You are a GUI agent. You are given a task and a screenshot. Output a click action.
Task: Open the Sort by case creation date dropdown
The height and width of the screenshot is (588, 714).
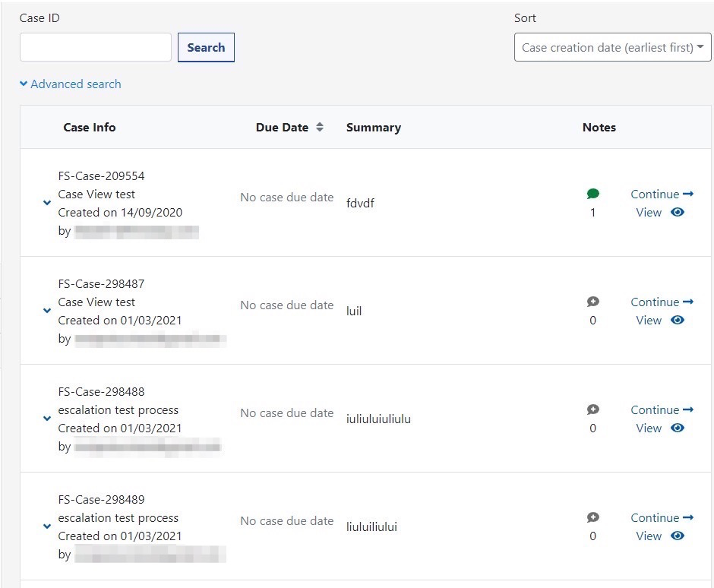coord(612,48)
